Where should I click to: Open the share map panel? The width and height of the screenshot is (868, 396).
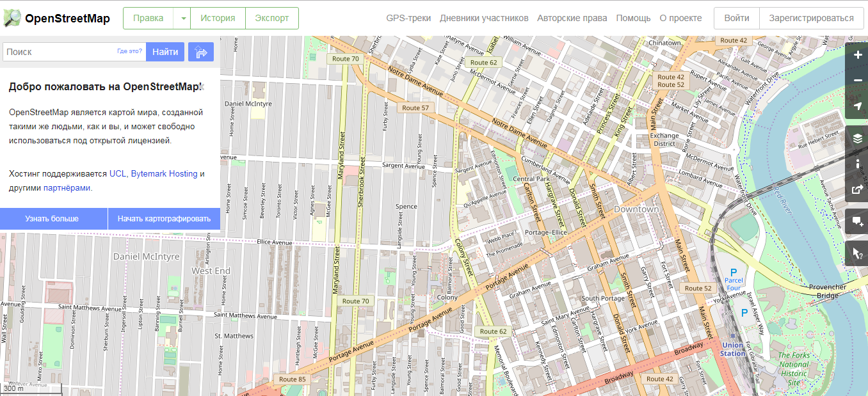coord(858,189)
